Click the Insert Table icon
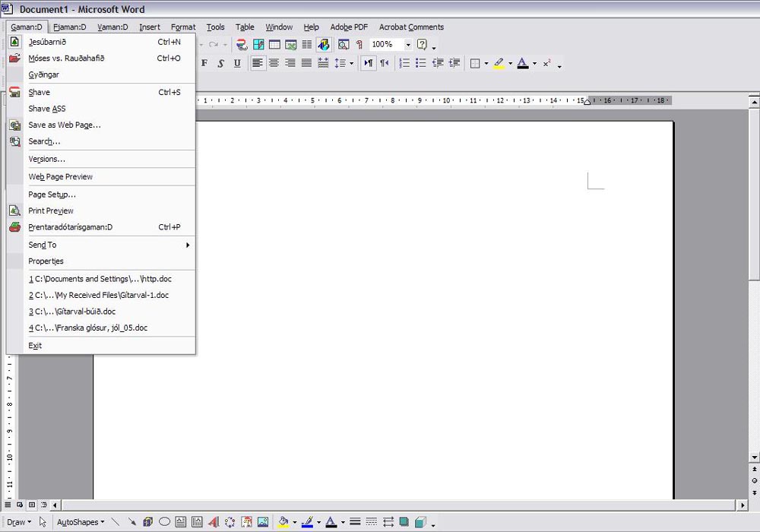The image size is (760, 532). 274,45
